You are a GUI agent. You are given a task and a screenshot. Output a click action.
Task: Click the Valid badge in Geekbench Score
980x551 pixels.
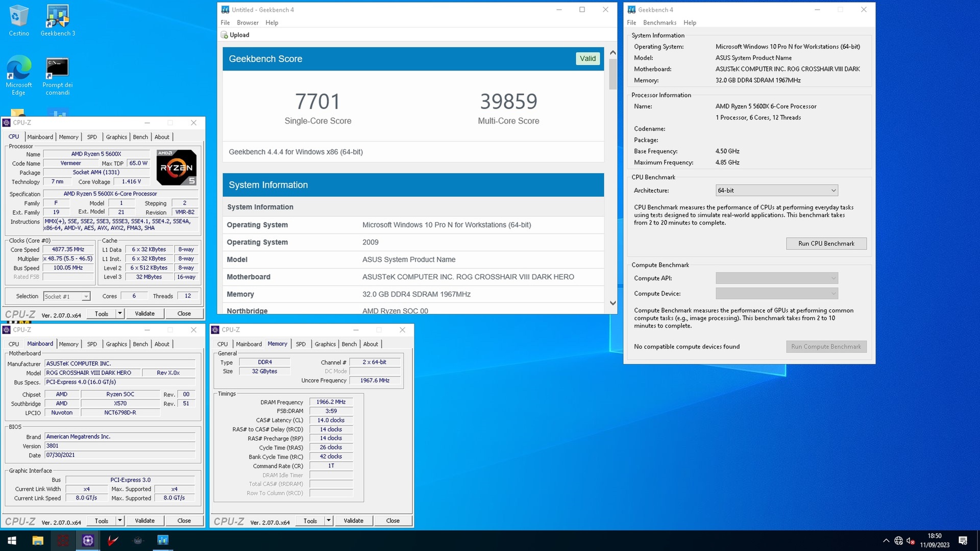point(587,59)
